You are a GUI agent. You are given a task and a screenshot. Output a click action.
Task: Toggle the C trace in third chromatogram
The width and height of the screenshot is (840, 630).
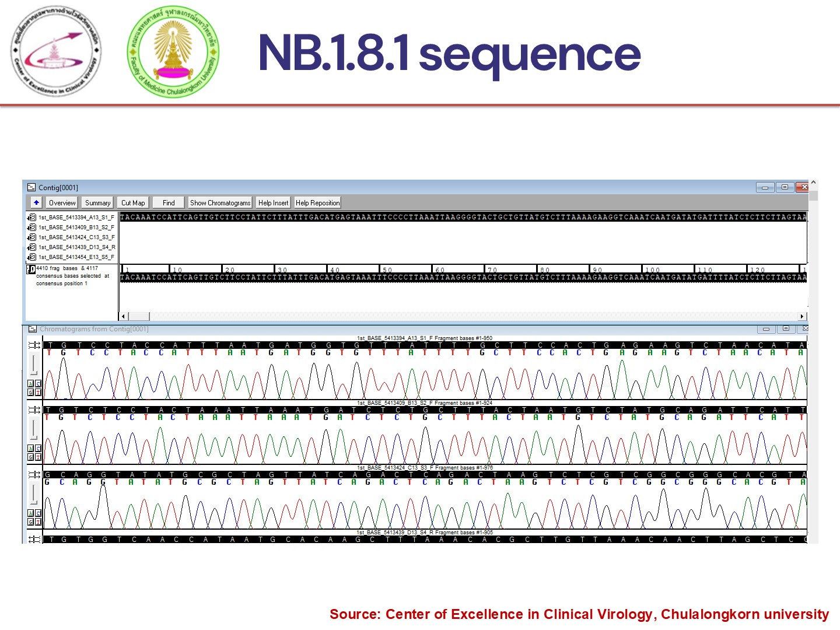point(38,513)
